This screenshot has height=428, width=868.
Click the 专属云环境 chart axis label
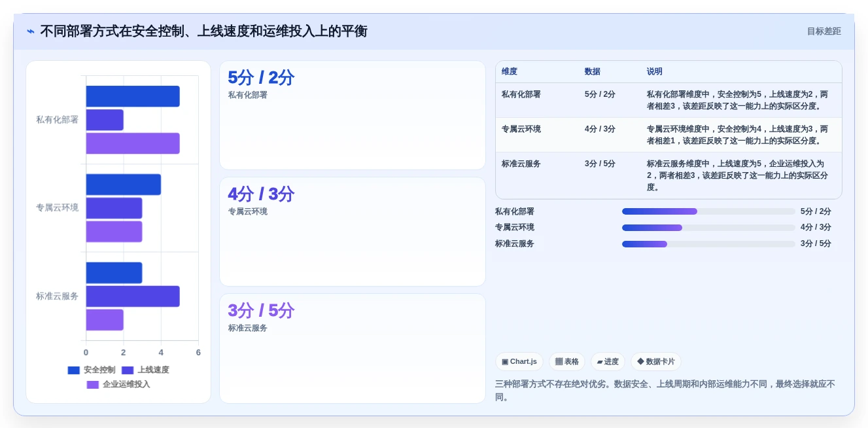[58, 207]
